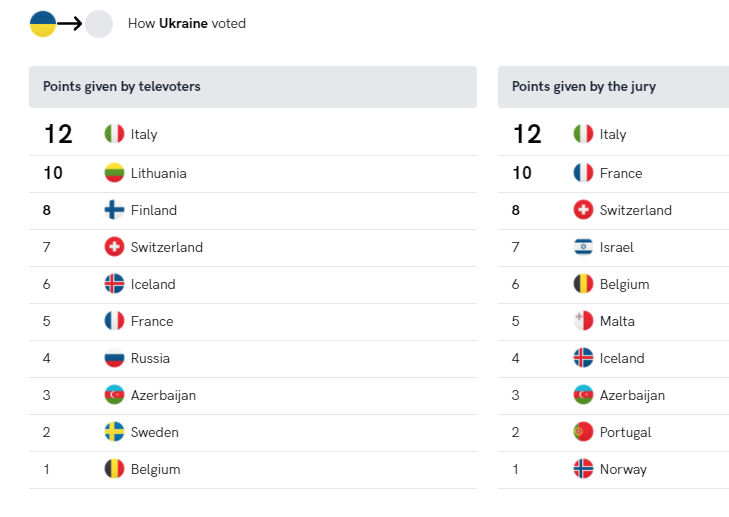Click the empty grey circle beside arrow

(99, 24)
